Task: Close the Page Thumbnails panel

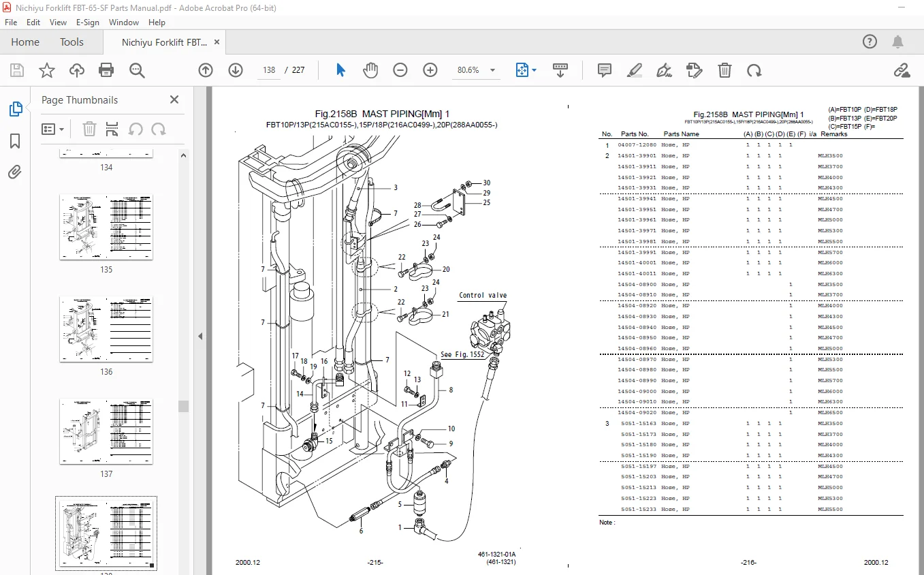Action: pos(174,99)
